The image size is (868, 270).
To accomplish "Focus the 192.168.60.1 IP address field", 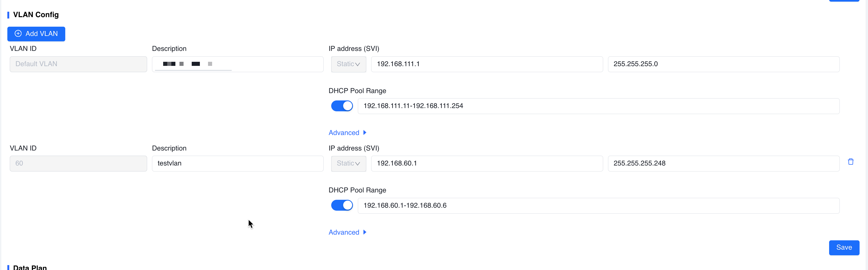I will pyautogui.click(x=486, y=164).
